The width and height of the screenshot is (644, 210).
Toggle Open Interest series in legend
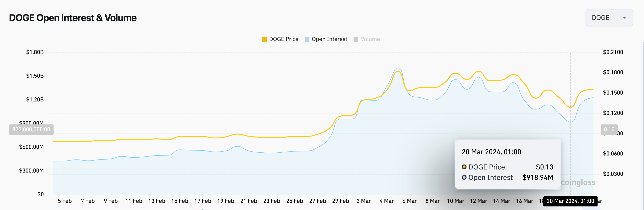(326, 39)
